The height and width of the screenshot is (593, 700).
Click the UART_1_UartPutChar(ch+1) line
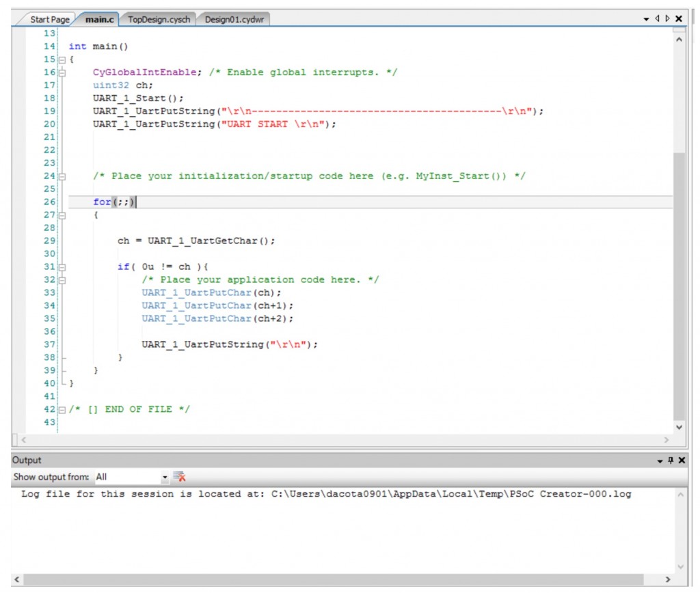click(218, 305)
